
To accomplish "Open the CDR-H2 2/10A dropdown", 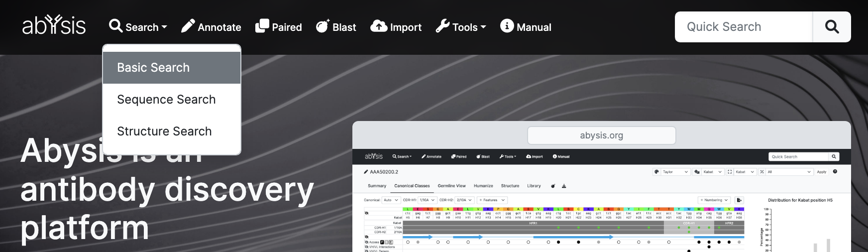I will [464, 200].
